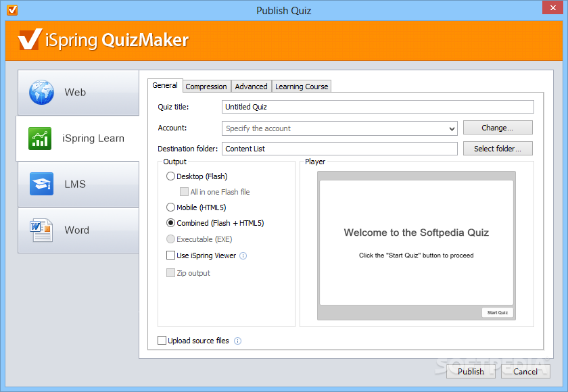Choose the Web publishing destination
The height and width of the screenshot is (392, 568).
tap(78, 93)
